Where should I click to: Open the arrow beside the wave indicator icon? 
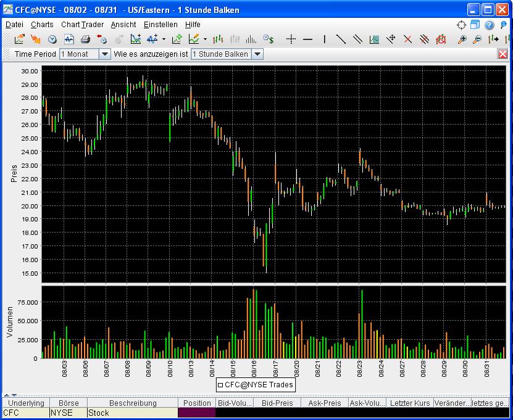[x=164, y=39]
